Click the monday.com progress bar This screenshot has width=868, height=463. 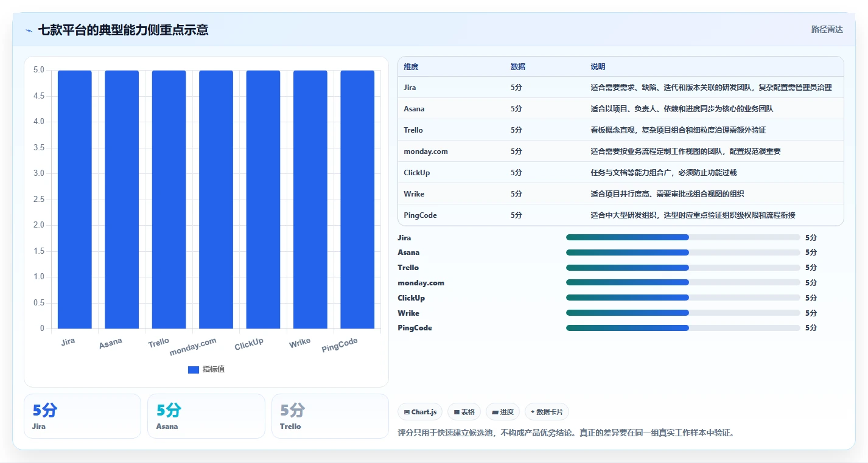683,282
